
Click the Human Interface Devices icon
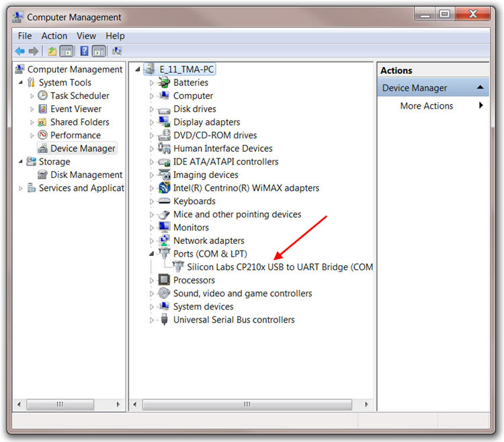[x=164, y=148]
